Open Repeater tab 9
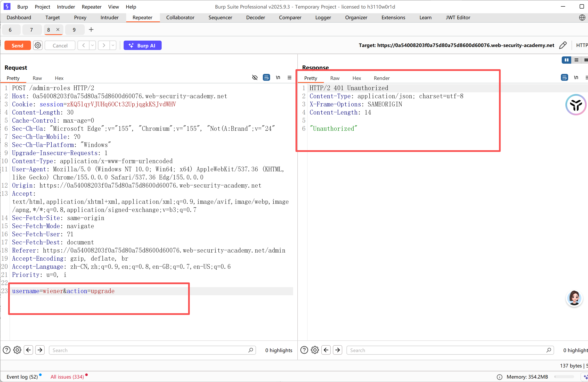 (x=74, y=30)
